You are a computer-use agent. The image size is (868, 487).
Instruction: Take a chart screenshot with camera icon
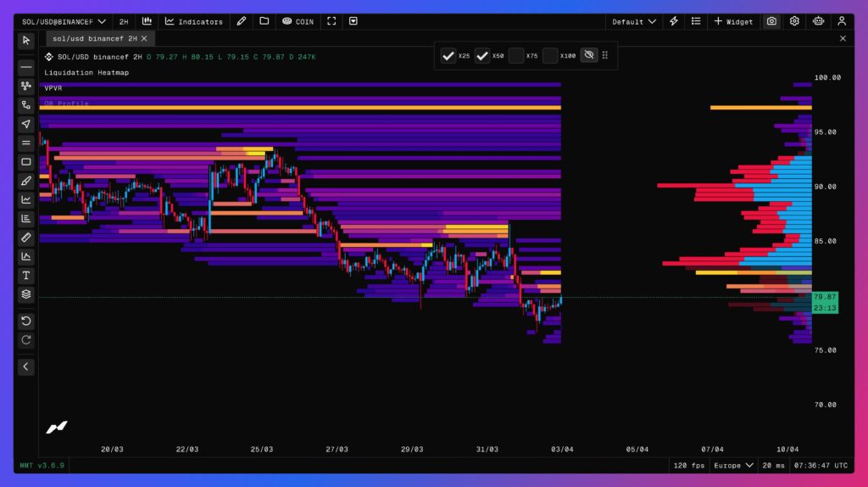point(771,21)
